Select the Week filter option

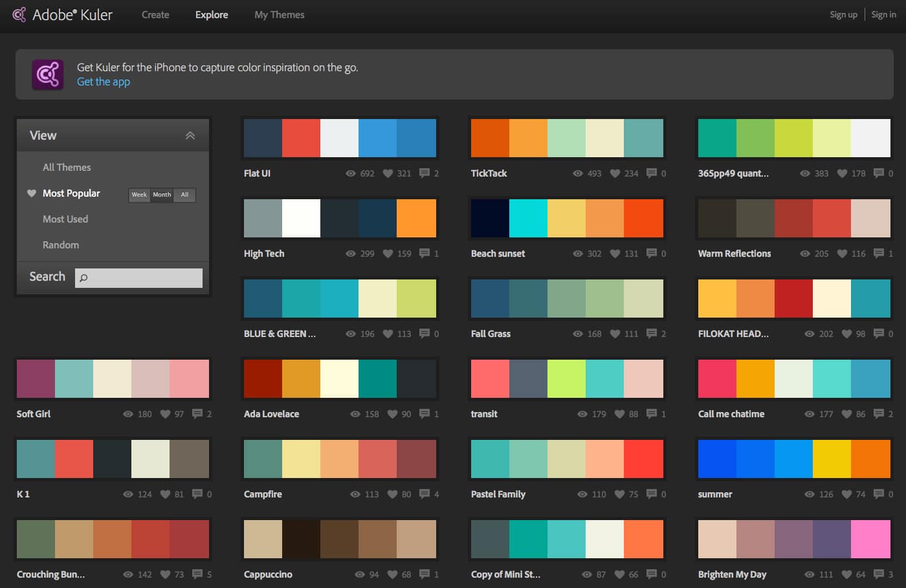[138, 195]
